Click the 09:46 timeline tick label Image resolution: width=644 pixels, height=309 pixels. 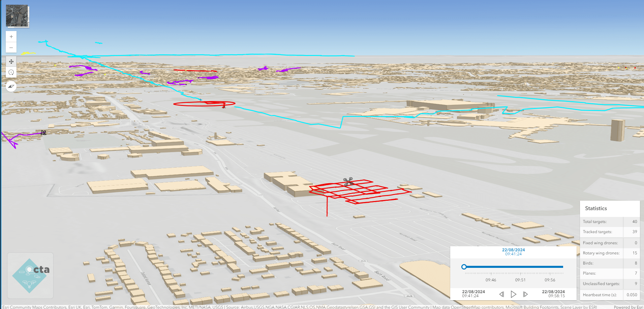491,280
